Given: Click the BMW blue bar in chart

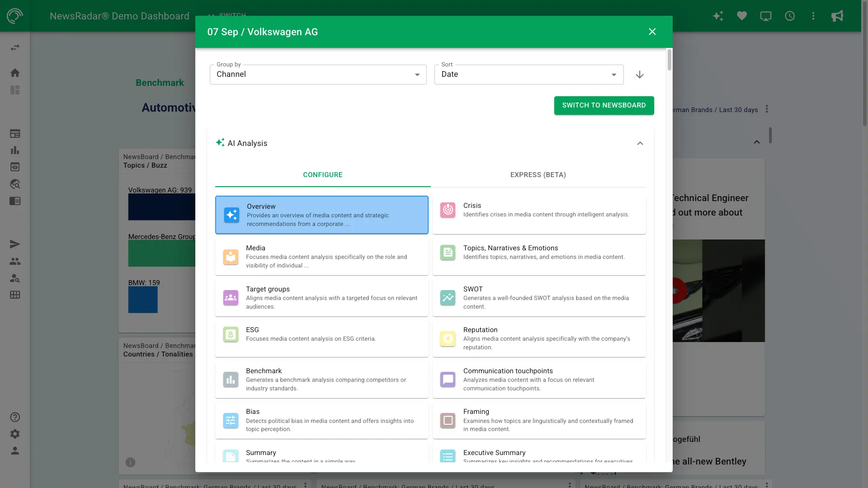Looking at the screenshot, I should click(143, 300).
